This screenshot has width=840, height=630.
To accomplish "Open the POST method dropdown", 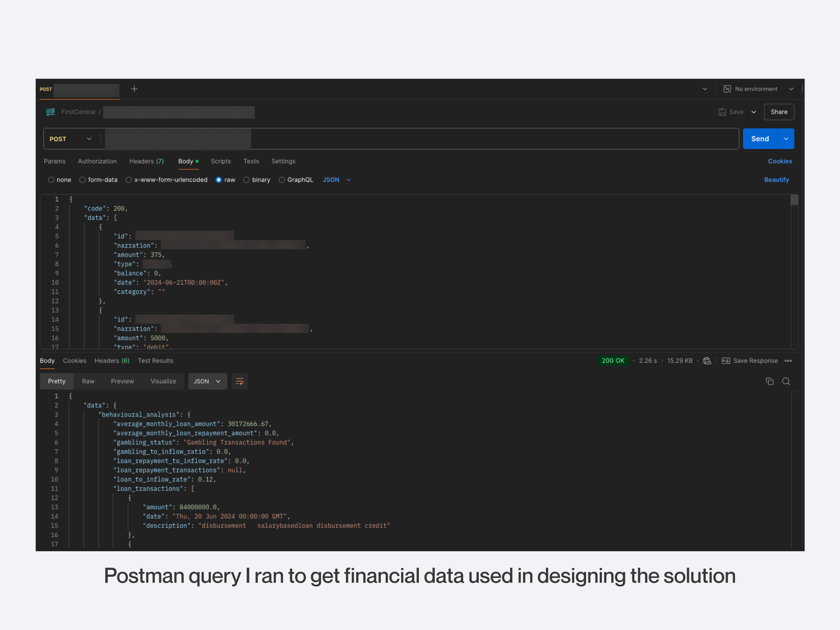I will coord(71,139).
